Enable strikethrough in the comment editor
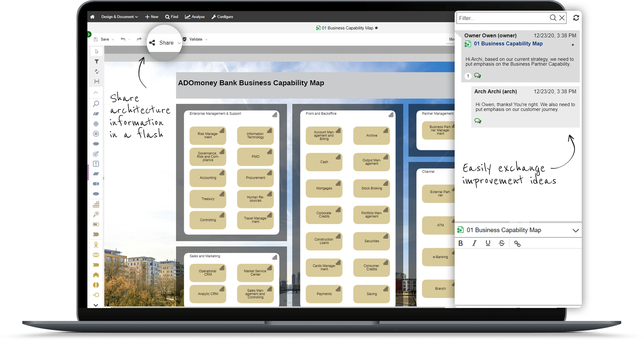 pos(502,243)
